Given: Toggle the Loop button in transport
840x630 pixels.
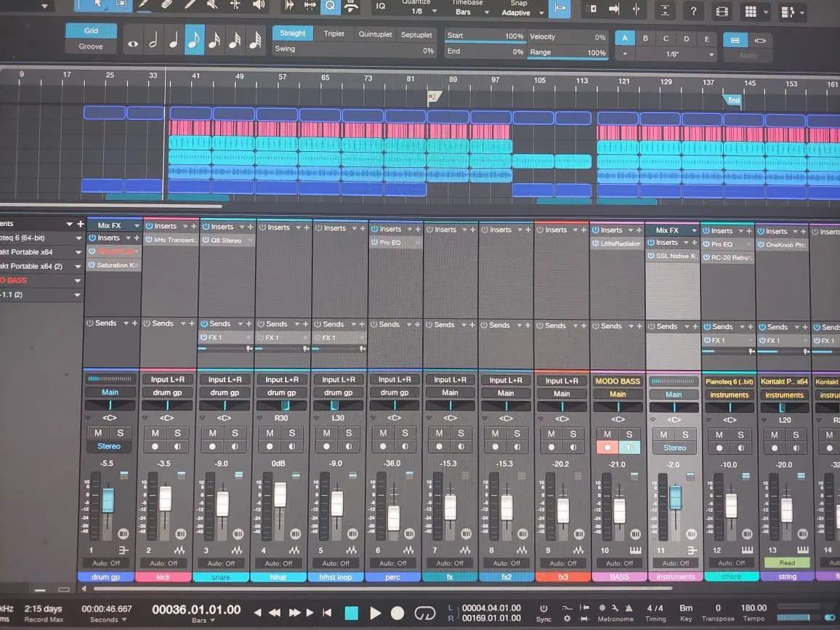Looking at the screenshot, I should (x=425, y=613).
